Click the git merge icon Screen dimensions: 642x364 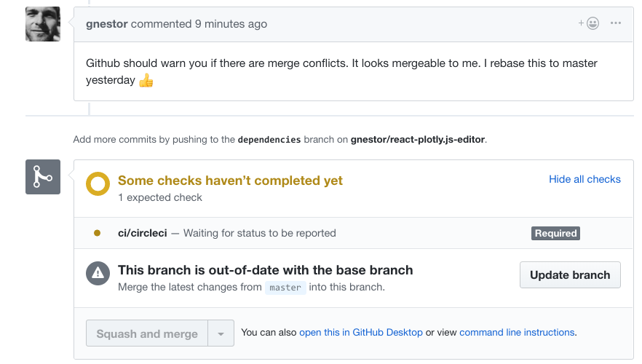[x=43, y=177]
